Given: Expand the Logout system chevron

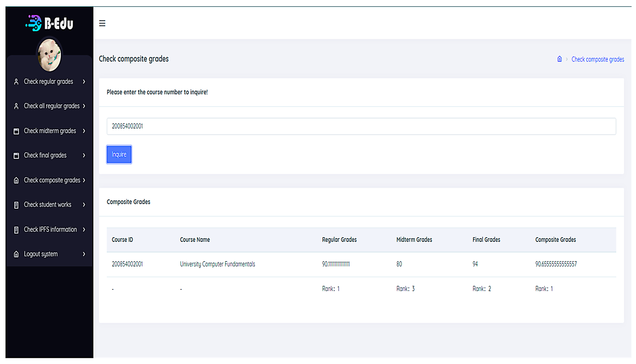Looking at the screenshot, I should tap(84, 254).
